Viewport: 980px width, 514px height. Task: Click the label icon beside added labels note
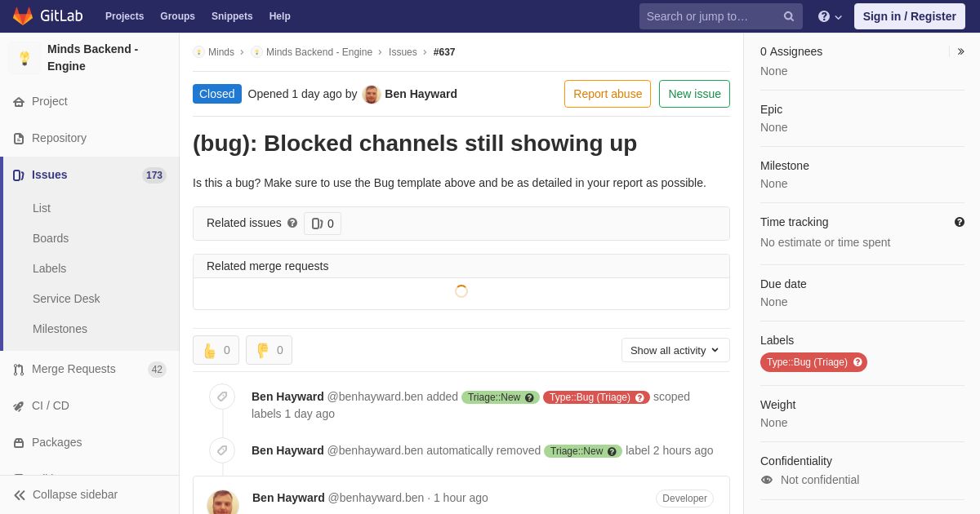tap(222, 397)
